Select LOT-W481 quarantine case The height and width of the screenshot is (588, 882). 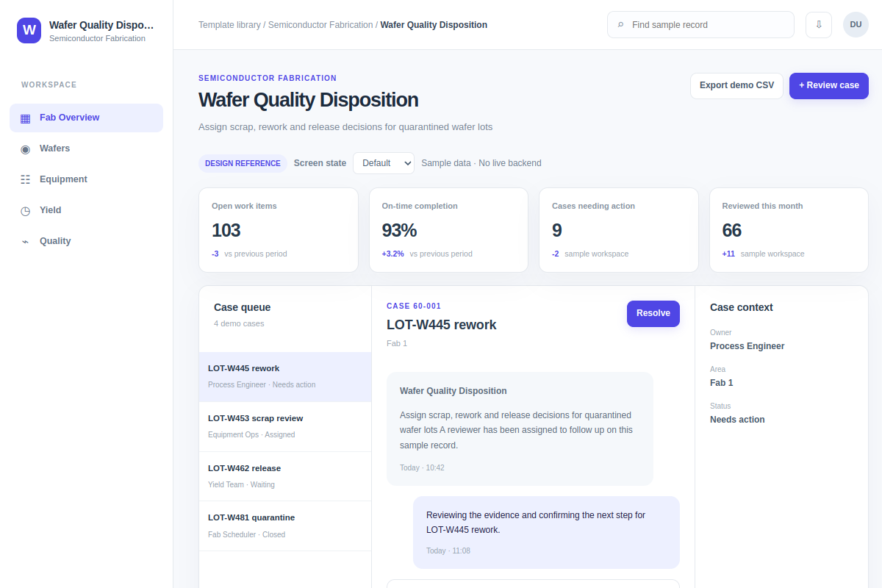click(285, 526)
